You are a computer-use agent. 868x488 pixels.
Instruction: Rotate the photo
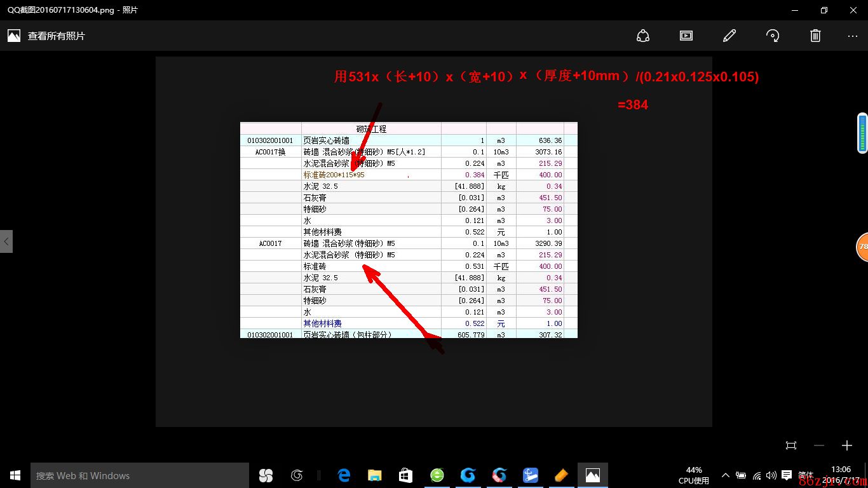pos(773,36)
